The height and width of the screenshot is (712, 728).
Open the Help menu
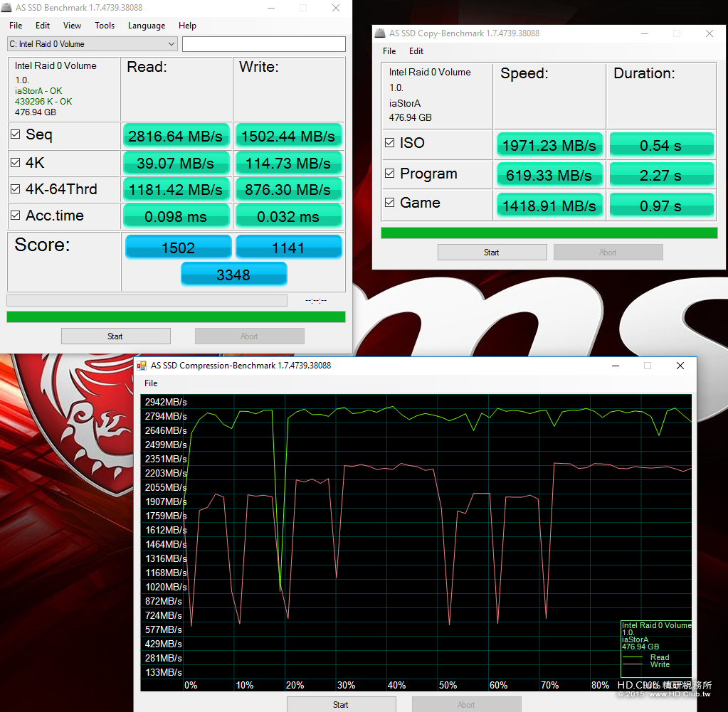(x=187, y=26)
